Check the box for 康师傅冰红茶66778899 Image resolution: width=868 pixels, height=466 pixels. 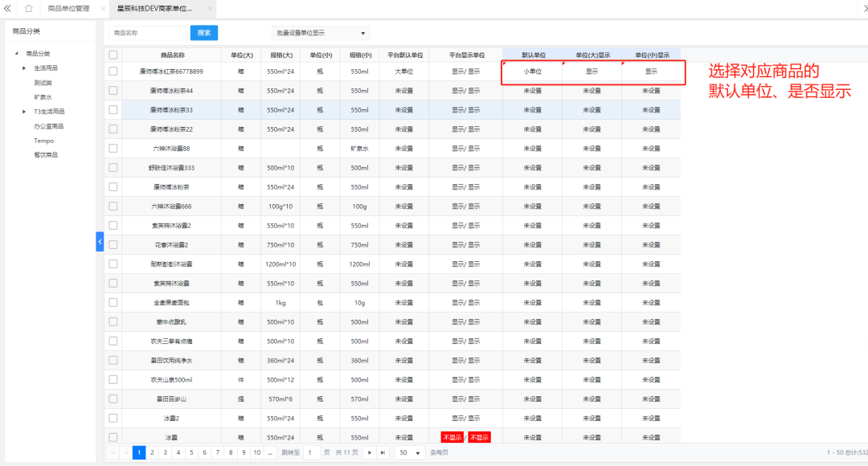point(113,72)
